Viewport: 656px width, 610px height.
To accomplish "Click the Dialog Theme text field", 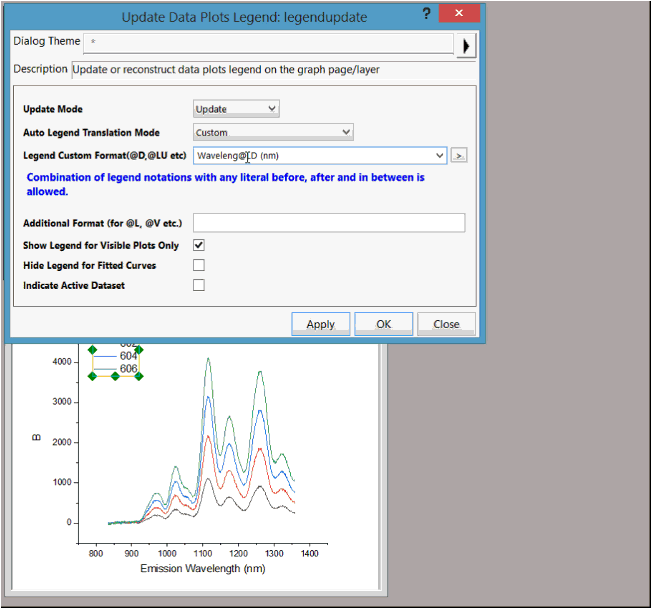I will point(268,45).
